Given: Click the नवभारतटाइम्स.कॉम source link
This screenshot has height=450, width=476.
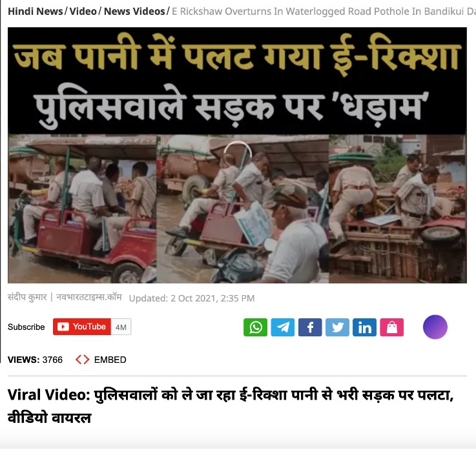Looking at the screenshot, I should (89, 297).
